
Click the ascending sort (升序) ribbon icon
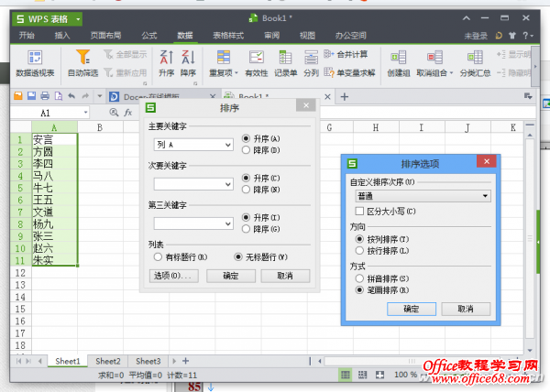166,63
